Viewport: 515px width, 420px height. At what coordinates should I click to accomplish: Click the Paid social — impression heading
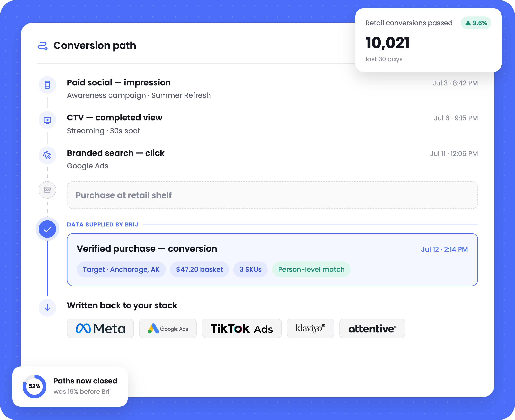(119, 83)
